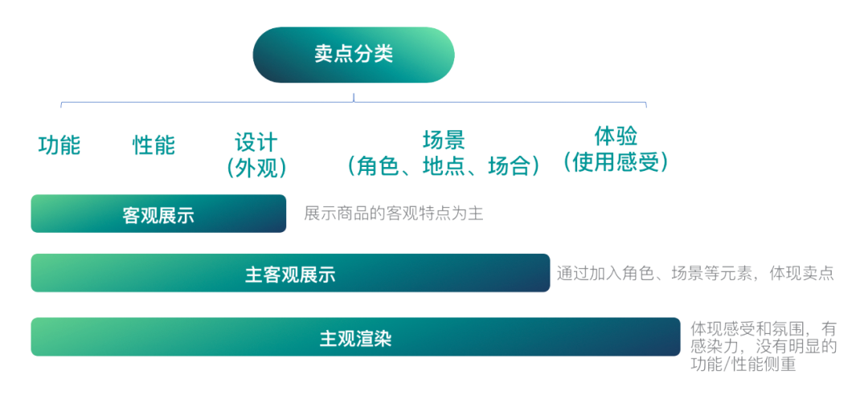Click the 主客观展示 gradient bar label
This screenshot has width=868, height=399.
[x=290, y=275]
